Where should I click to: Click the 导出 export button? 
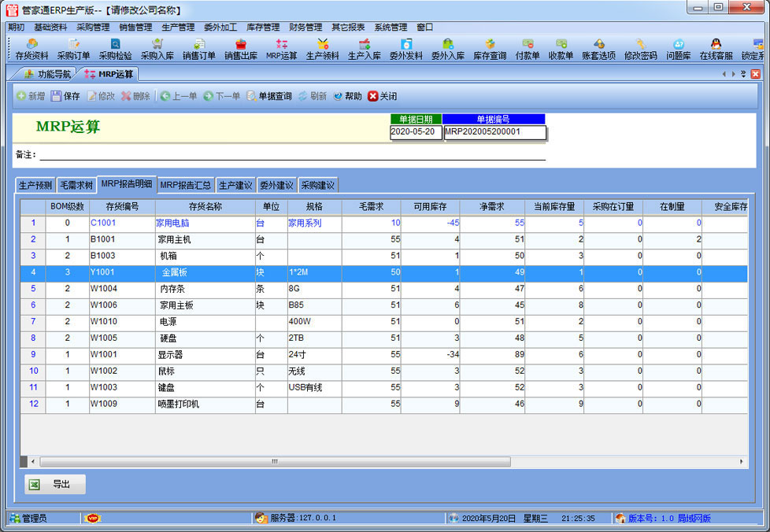click(54, 485)
